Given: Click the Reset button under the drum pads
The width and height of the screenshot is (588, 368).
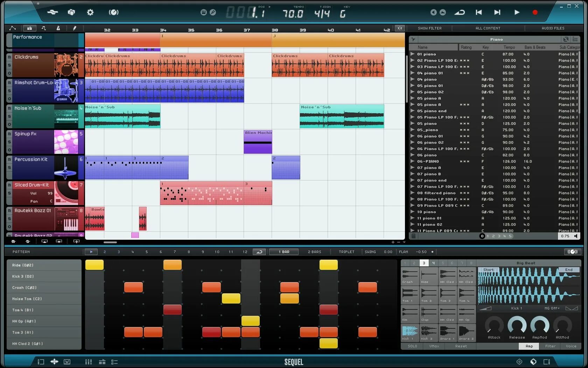Looking at the screenshot, I should [x=461, y=346].
